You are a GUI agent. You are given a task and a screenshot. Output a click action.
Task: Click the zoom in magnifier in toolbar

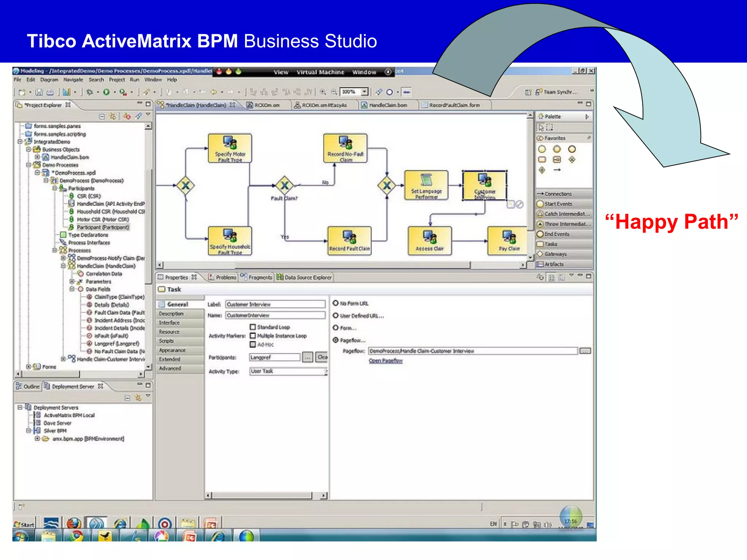tap(323, 92)
